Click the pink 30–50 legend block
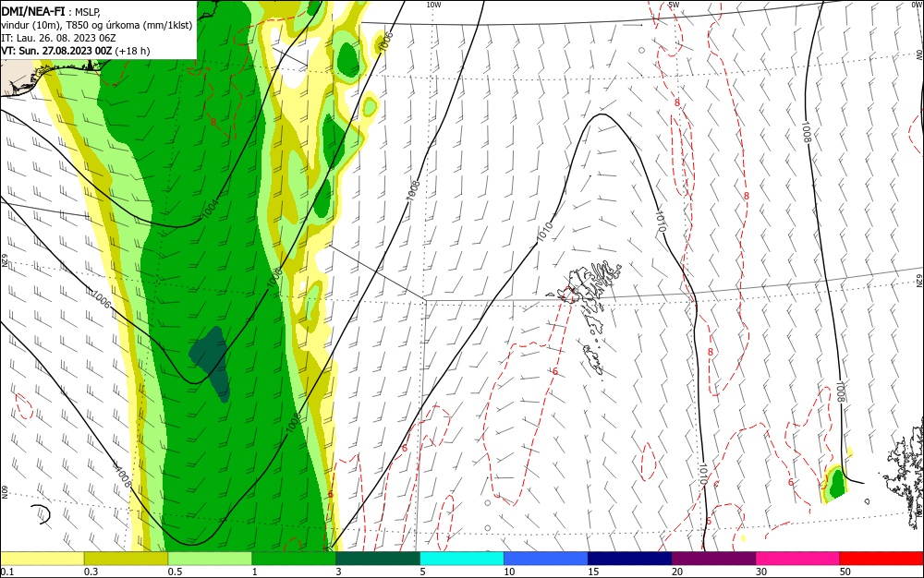The width and height of the screenshot is (924, 578). pyautogui.click(x=798, y=559)
